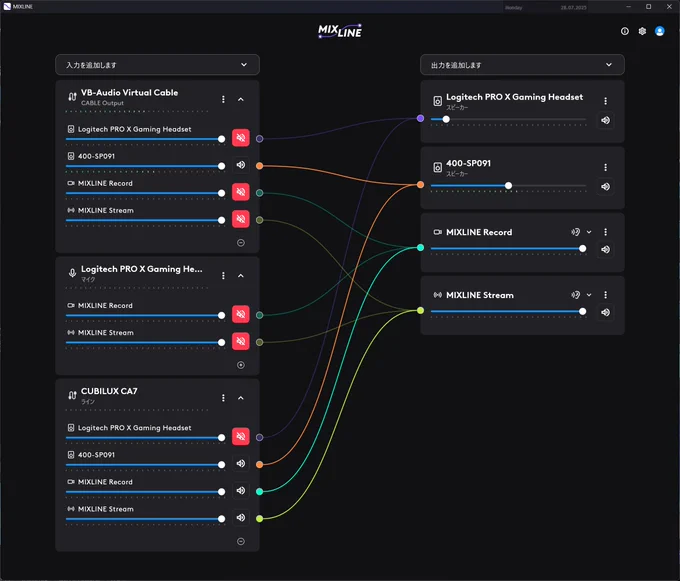Click 'MIXLINE Stream' output title text
Image resolution: width=680 pixels, height=581 pixels.
click(x=480, y=295)
